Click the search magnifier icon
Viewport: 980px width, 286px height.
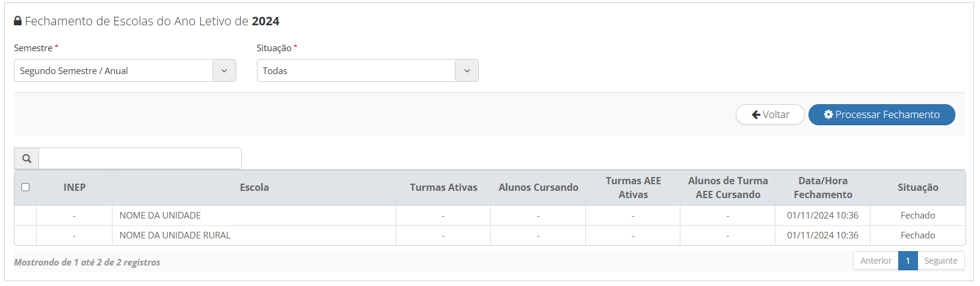(26, 158)
